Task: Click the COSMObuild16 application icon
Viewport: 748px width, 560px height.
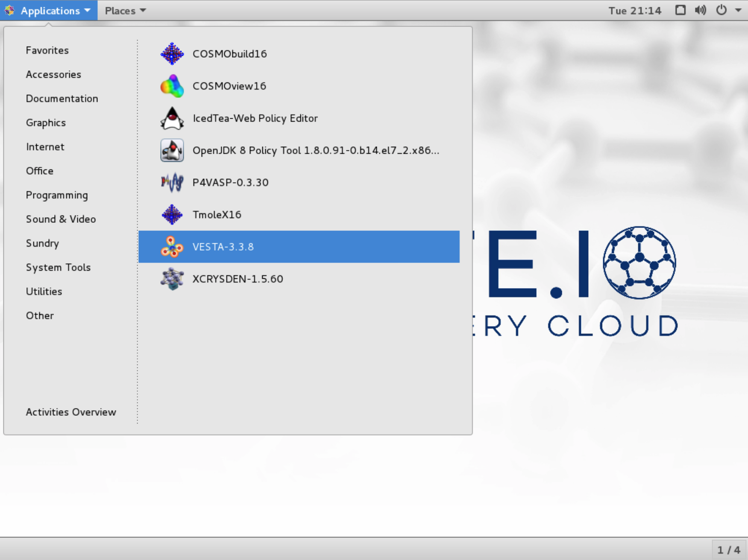Action: (x=172, y=54)
